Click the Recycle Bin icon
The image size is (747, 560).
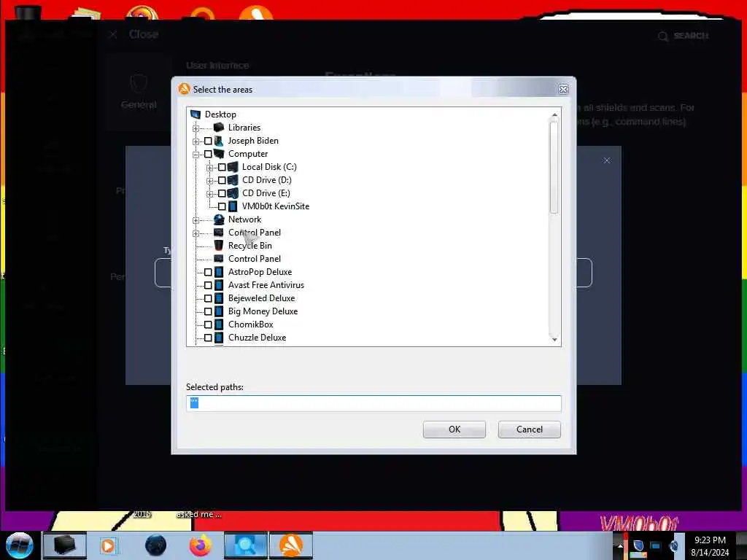219,245
